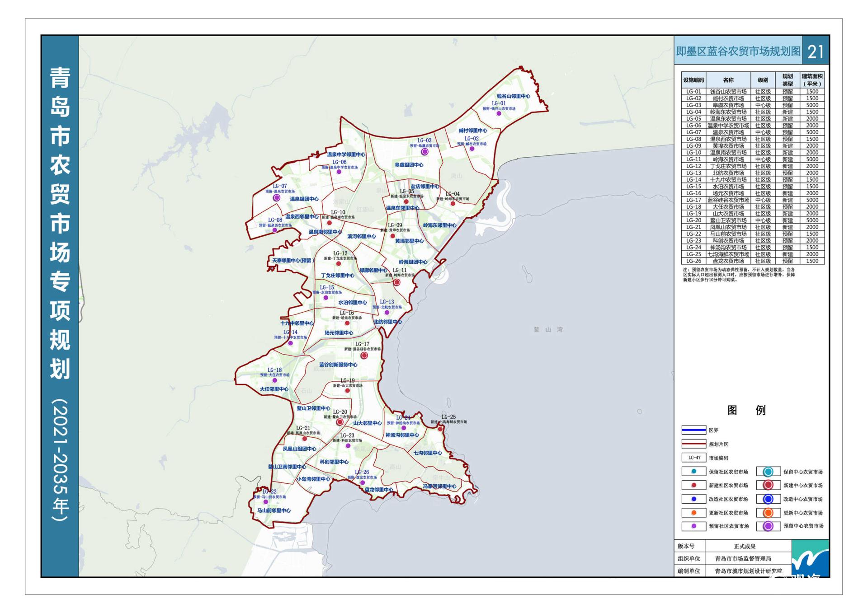Click the red LG-21 凤凰山农贸市场 map dot
This screenshot has width=868, height=613.
tap(304, 439)
